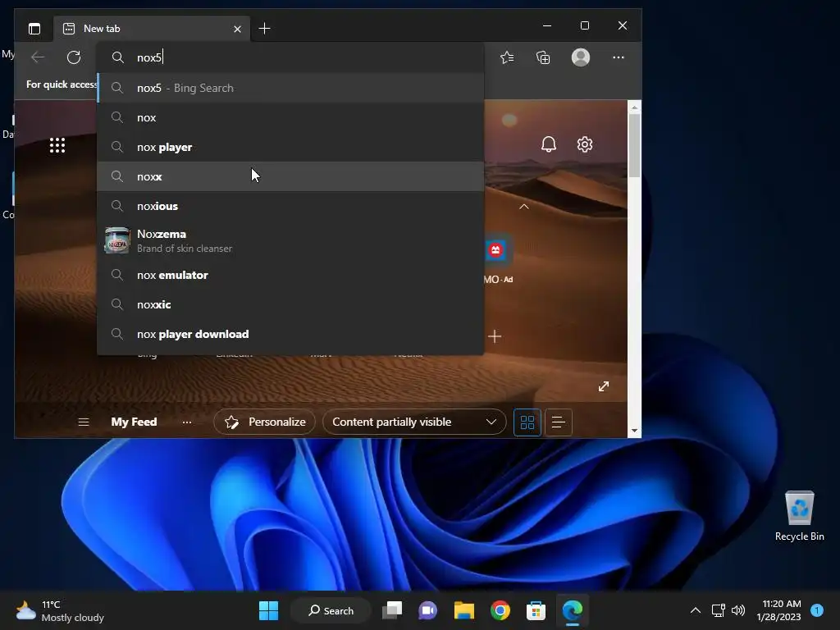Image resolution: width=840 pixels, height=630 pixels.
Task: Click the Microsoft Edge taskbar icon
Action: (x=572, y=610)
